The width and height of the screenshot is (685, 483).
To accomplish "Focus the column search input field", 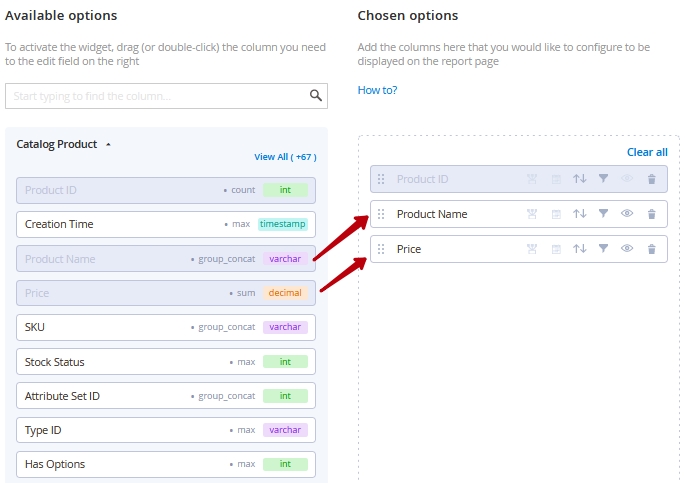I will click(x=155, y=96).
